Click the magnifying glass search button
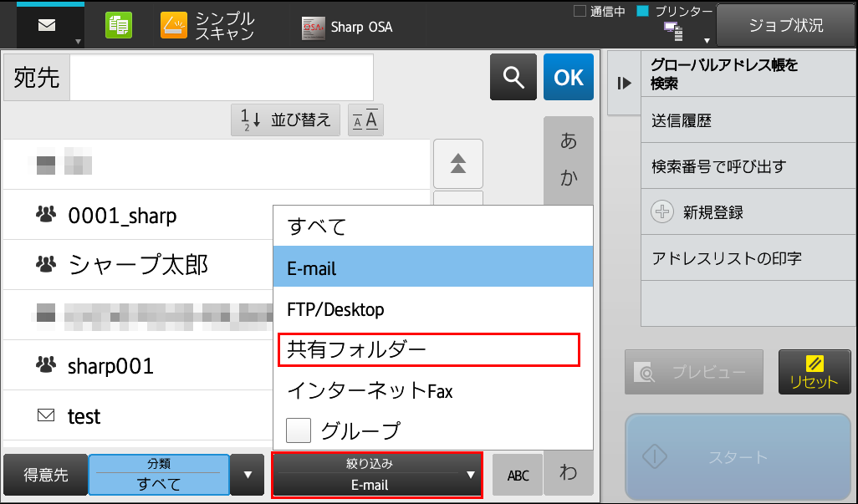Viewport: 858px width, 504px height. [x=513, y=77]
